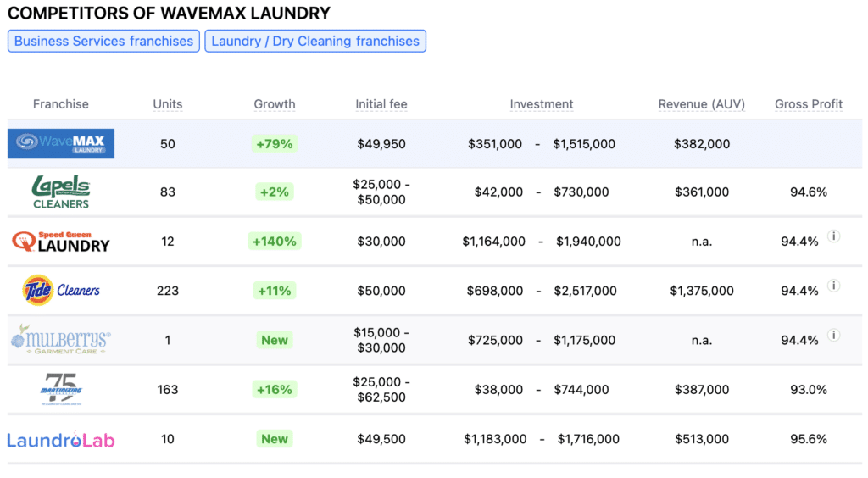Click the +140% growth badge
This screenshot has height=478, width=868.
(275, 242)
